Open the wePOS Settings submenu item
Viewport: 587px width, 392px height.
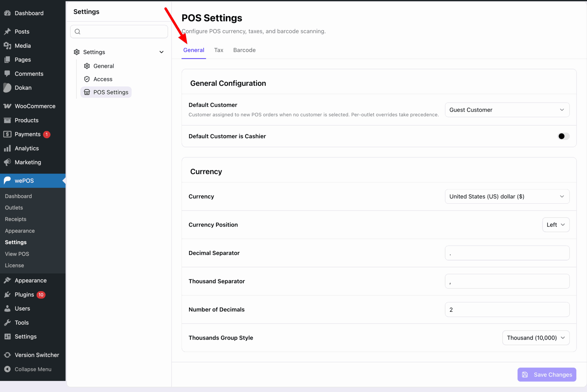pyautogui.click(x=16, y=242)
